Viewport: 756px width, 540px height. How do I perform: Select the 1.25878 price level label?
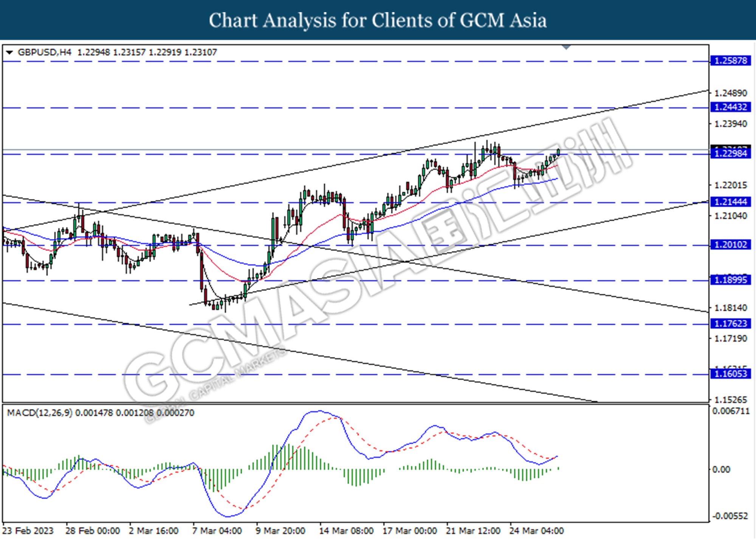pos(730,61)
